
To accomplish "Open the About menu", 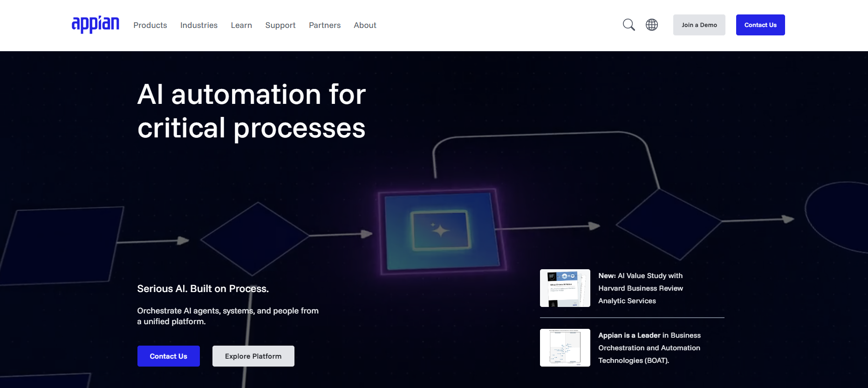I will tap(365, 25).
